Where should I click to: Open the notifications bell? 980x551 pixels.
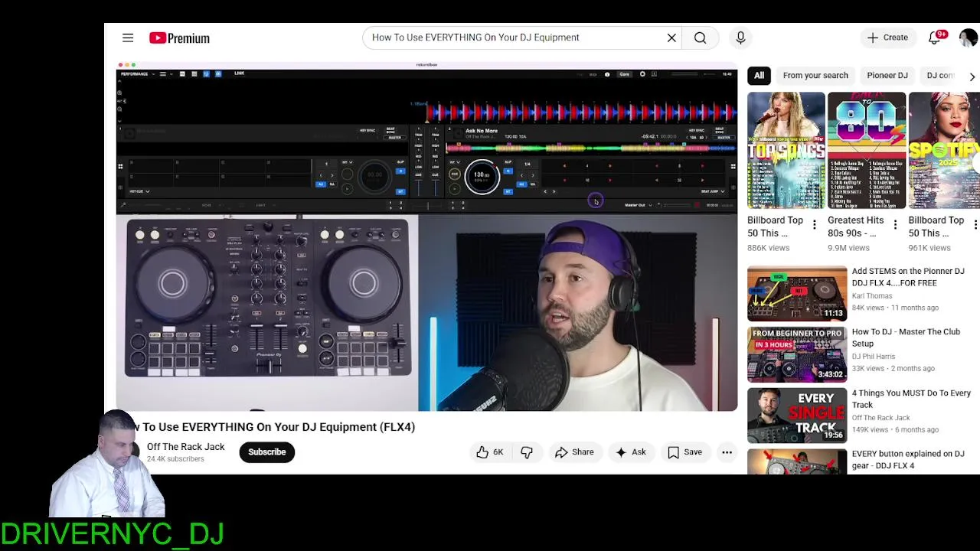(935, 37)
